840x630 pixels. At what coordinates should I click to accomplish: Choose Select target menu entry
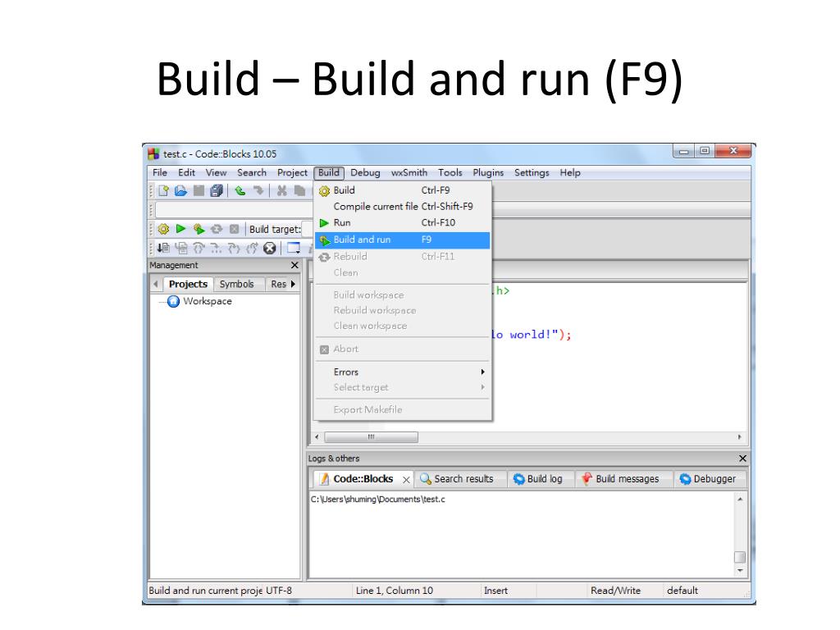(402, 387)
